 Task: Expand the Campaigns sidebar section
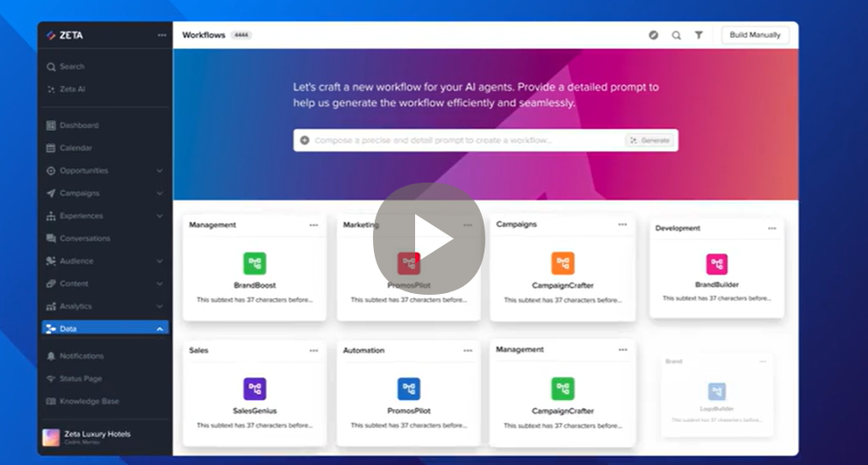click(x=159, y=193)
